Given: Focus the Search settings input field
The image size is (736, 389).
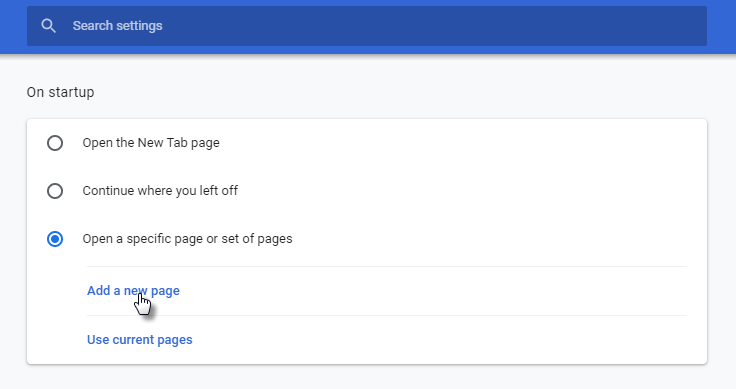Looking at the screenshot, I should 367,26.
